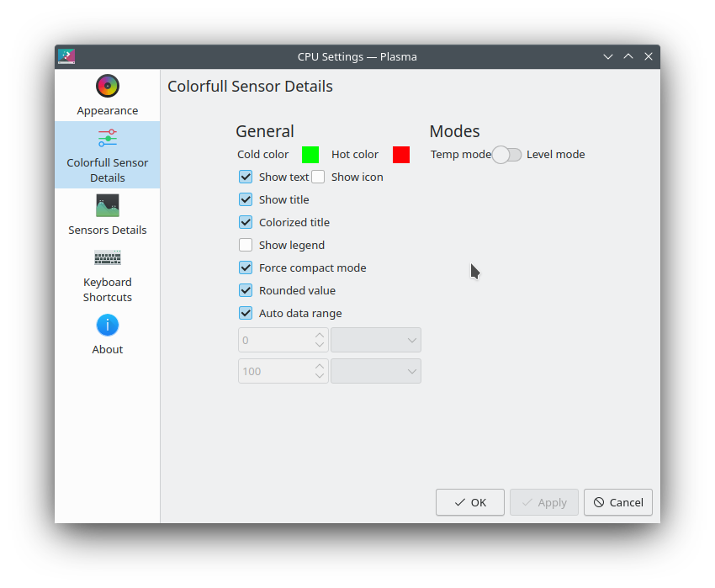Image resolution: width=715 pixels, height=588 pixels.
Task: Confirm settings with the OK button
Action: point(470,502)
